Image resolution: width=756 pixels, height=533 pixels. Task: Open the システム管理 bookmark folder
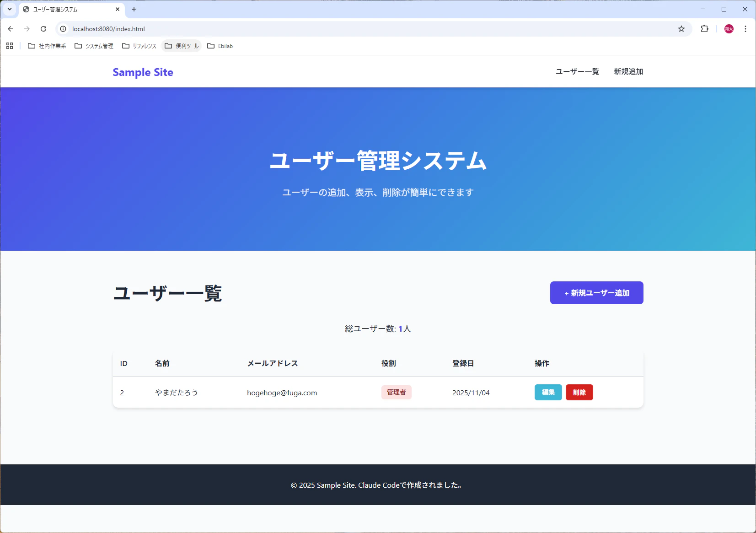94,46
